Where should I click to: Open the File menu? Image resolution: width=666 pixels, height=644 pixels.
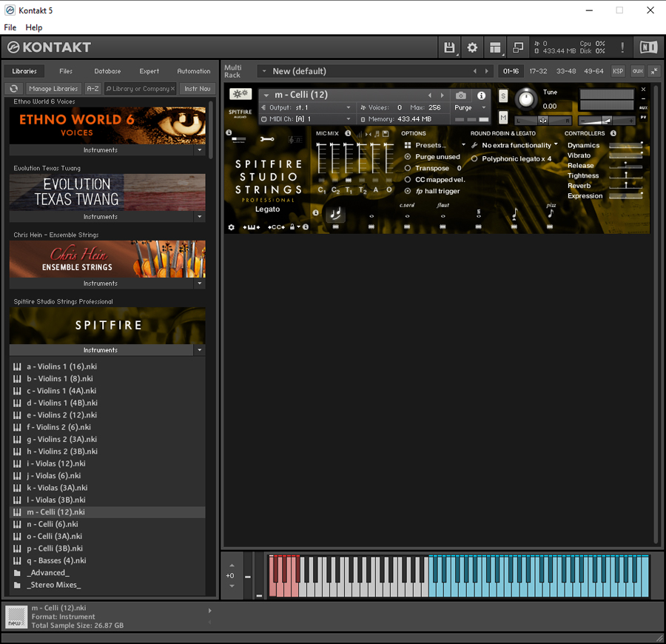pyautogui.click(x=10, y=27)
